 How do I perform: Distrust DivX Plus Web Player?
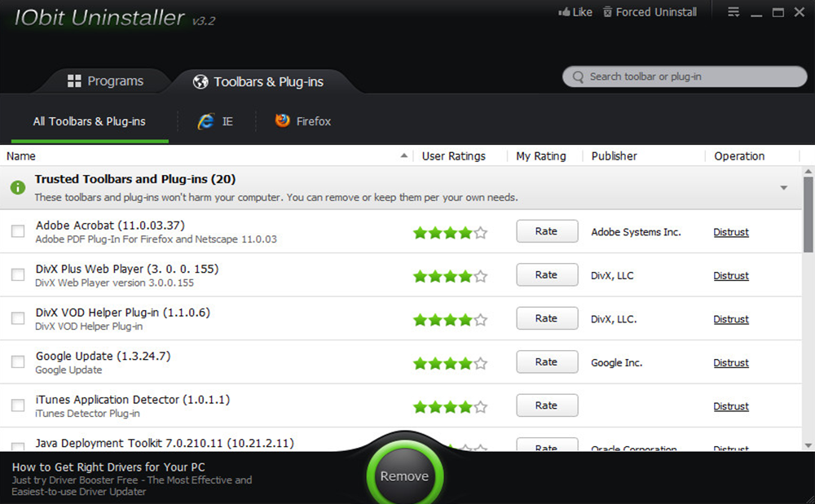point(731,276)
